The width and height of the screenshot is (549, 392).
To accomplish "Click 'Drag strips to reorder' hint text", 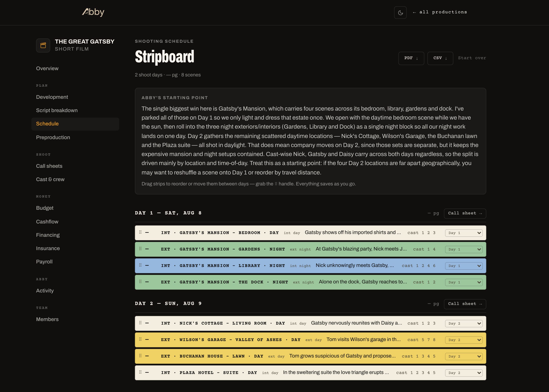I will [249, 184].
